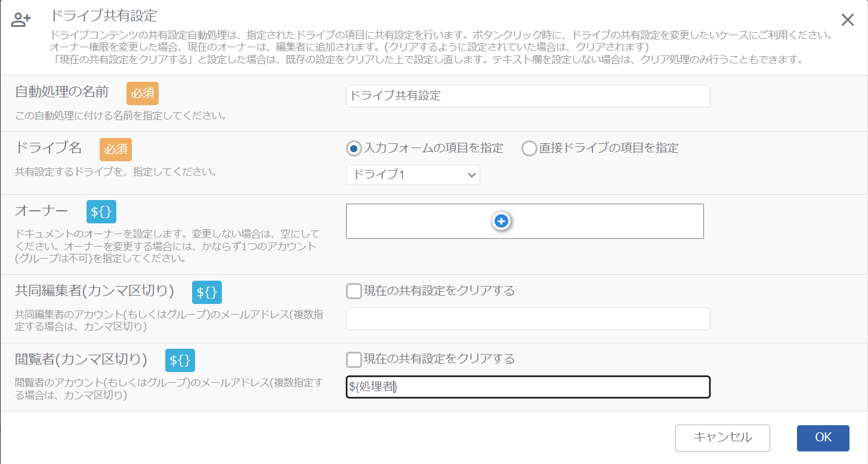Click the empty オーナー selection box
Screen dimensions: 868x464
(525, 222)
